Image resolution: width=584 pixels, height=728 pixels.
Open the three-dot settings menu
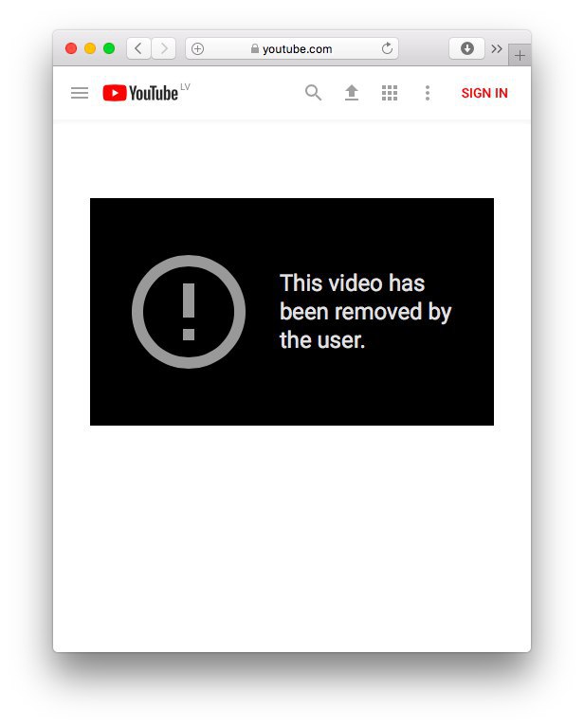coord(428,93)
